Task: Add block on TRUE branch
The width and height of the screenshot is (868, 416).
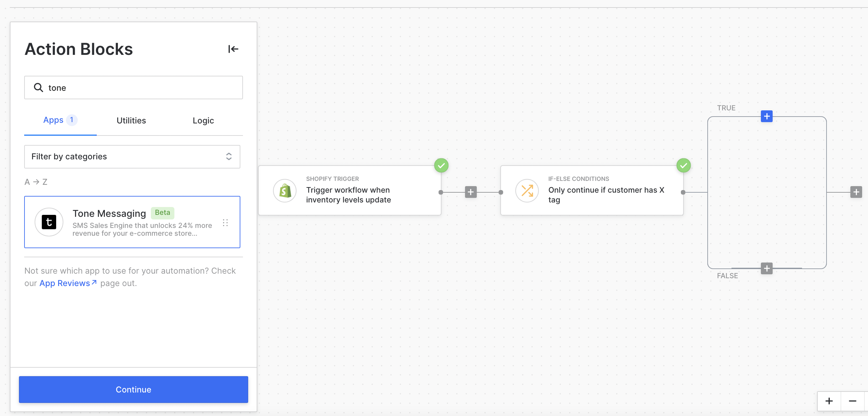Action: tap(766, 117)
